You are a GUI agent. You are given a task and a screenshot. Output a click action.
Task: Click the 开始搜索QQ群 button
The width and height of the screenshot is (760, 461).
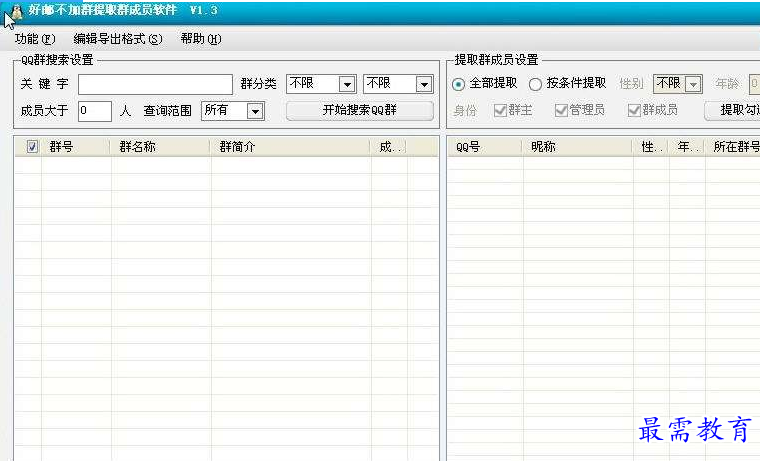360,111
